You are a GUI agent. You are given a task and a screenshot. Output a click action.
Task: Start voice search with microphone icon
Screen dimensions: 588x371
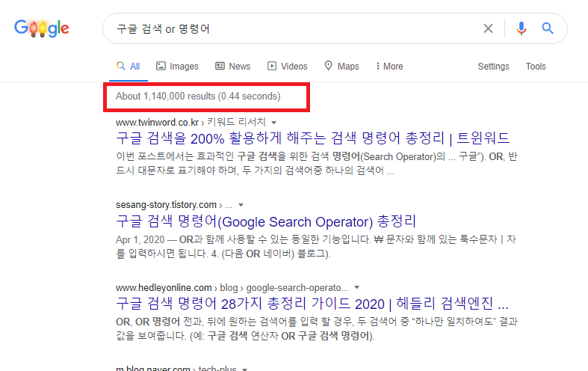click(522, 28)
